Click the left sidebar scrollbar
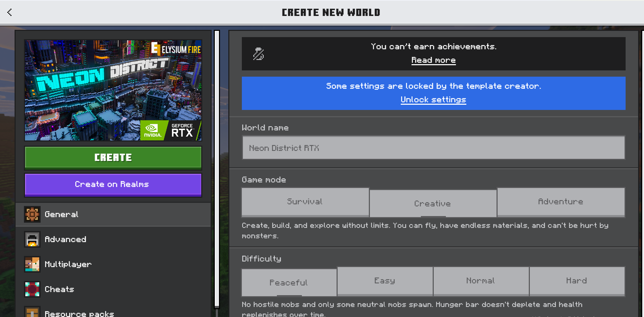 pos(217,169)
